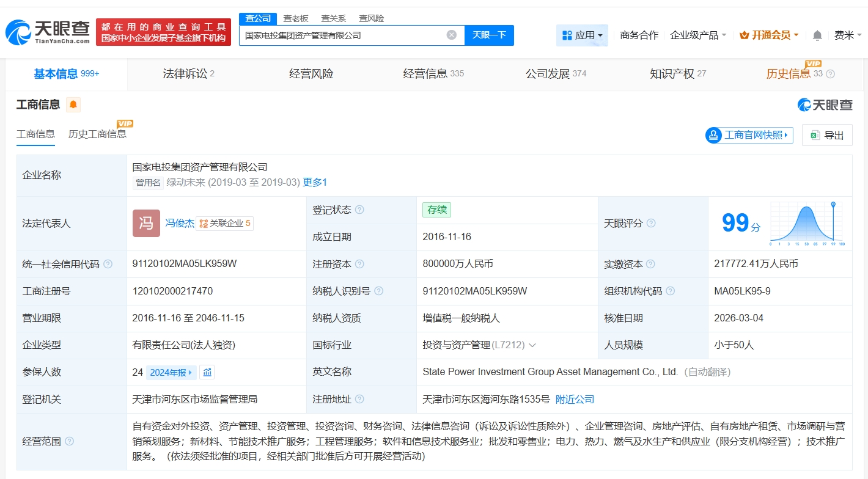Clear the search box with X icon
The height and width of the screenshot is (479, 868).
pos(452,35)
